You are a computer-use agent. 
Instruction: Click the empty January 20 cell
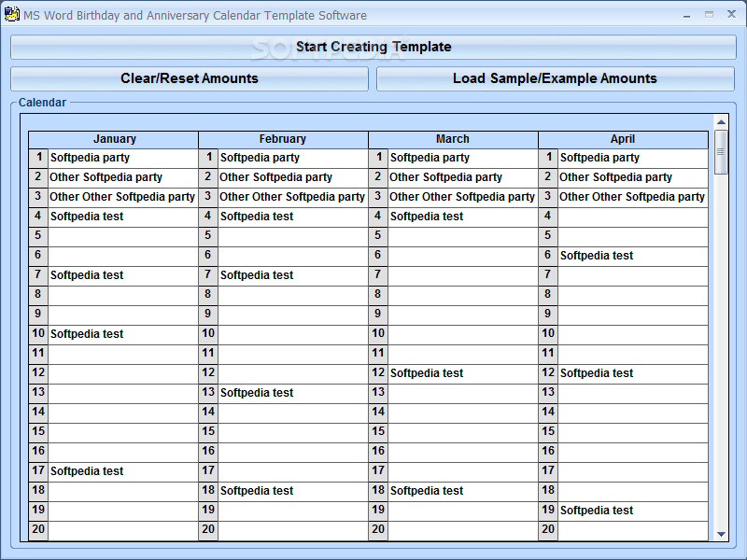[x=123, y=530]
